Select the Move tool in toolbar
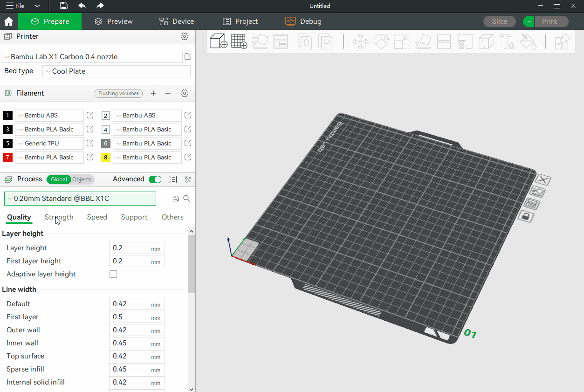Screen dimensions: 584x392 click(x=360, y=41)
